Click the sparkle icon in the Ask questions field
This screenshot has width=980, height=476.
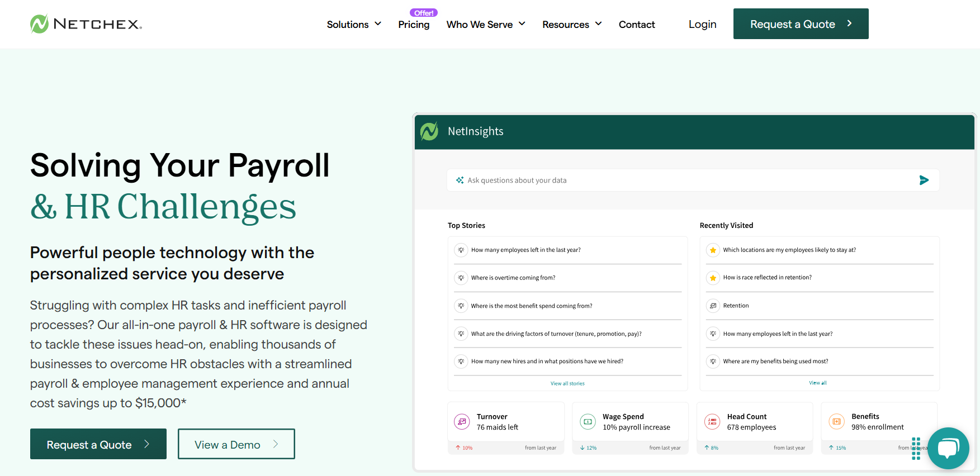point(460,180)
